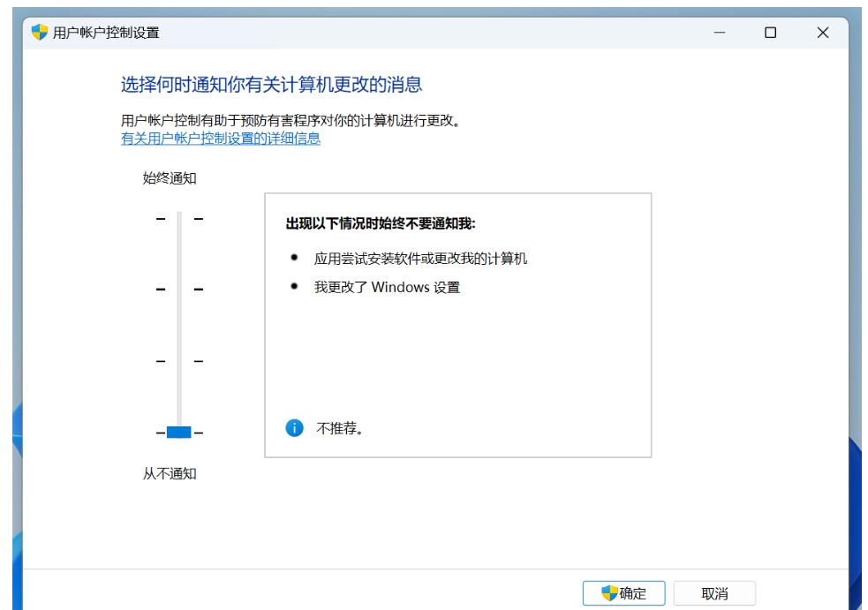Click the 从不通知 label below the slider
The image size is (868, 610).
click(x=170, y=474)
